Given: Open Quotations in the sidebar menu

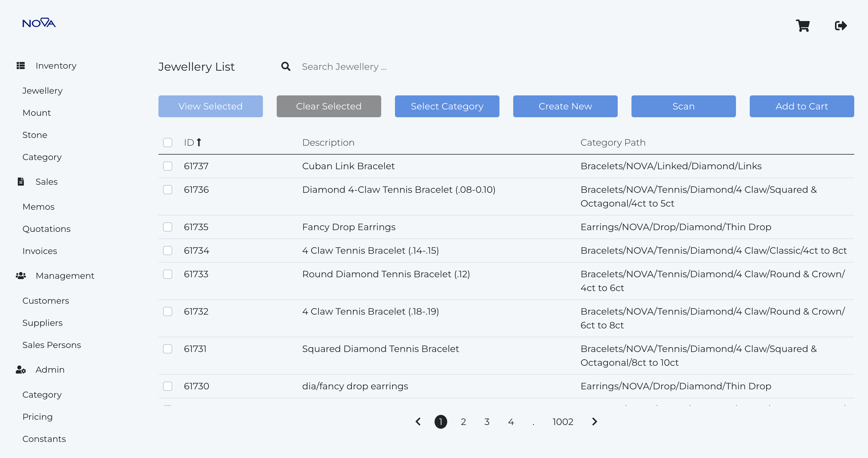Looking at the screenshot, I should point(46,229).
